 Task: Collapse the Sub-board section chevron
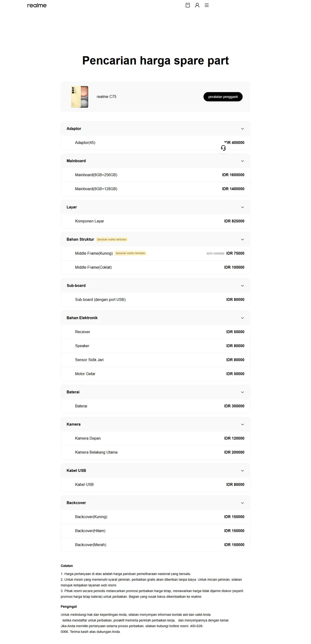point(243,286)
